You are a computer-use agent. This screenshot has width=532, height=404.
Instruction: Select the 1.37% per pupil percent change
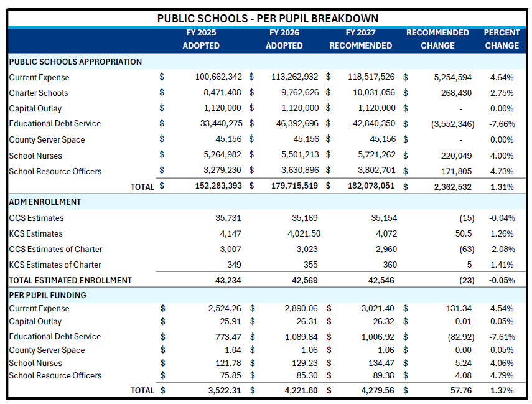click(502, 390)
